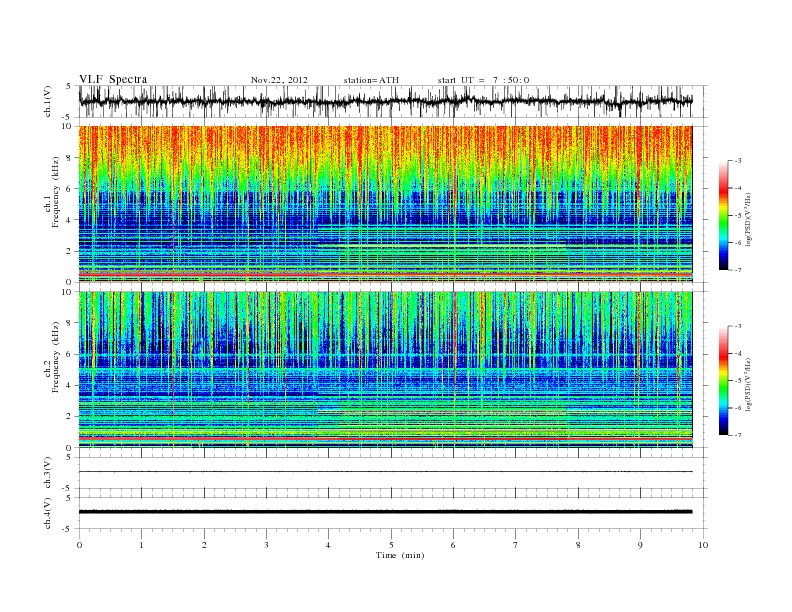Click the "-3" label on ch.1 colorbar
Viewport: 792px width, 612px height.
(x=738, y=161)
